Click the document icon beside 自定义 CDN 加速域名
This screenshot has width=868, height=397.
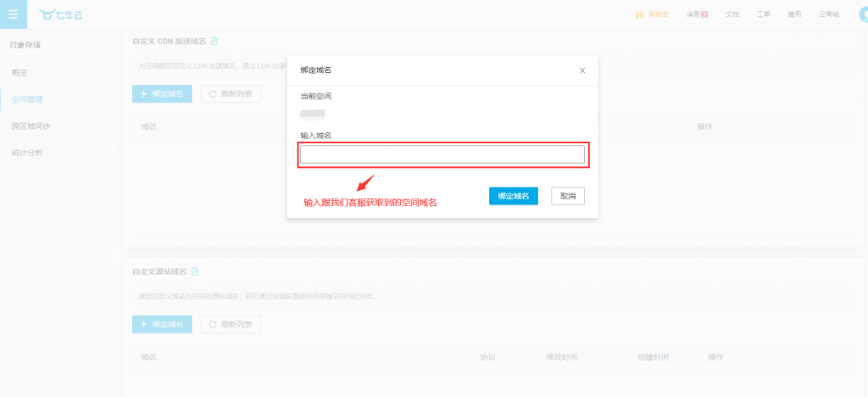tap(214, 41)
